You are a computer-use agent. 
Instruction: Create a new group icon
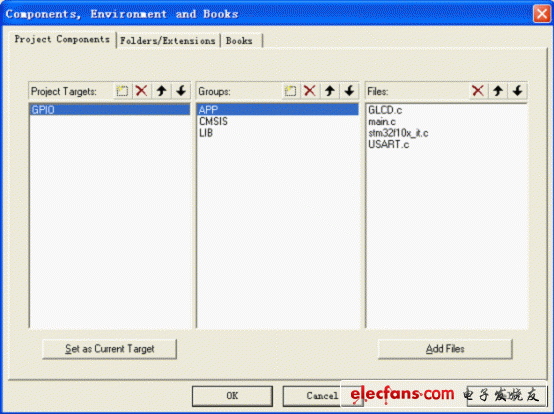coord(290,91)
